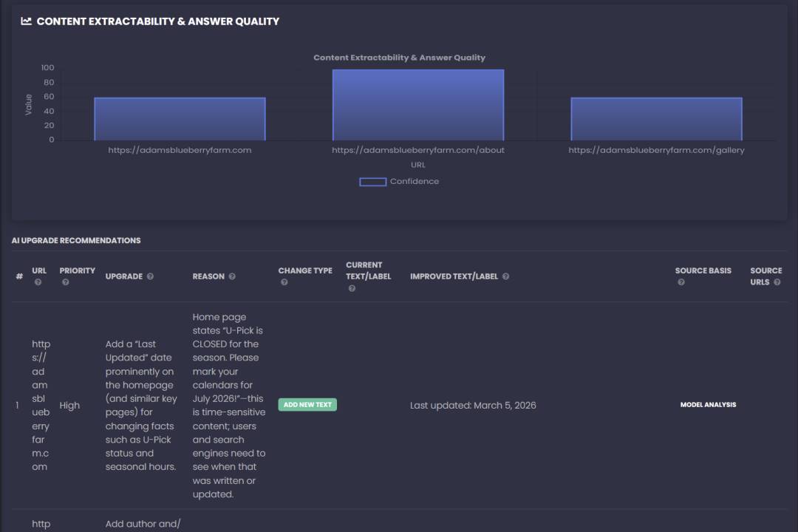This screenshot has width=798, height=532.
Task: Click the CONTENT EXTRACTABILITY & ANSWER QUALITY section title
Action: 157,21
